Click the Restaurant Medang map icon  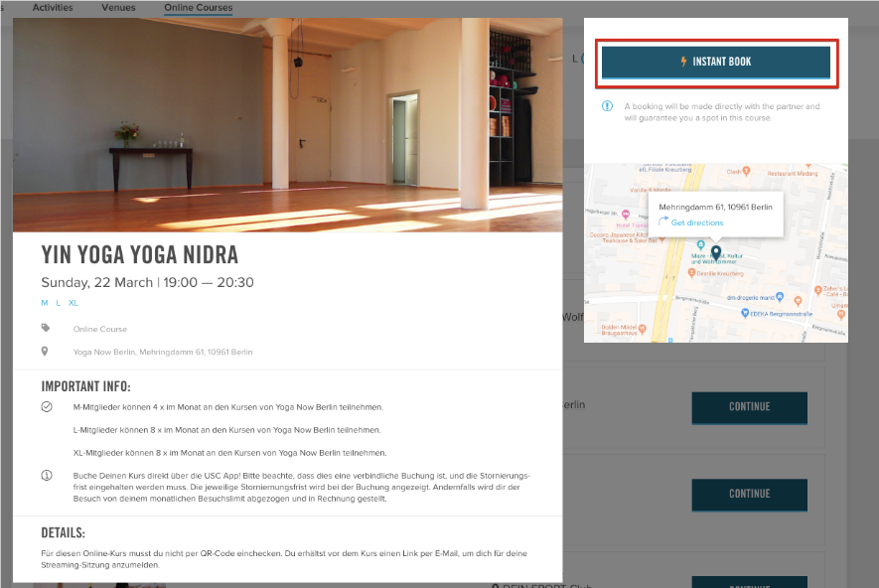tap(807, 166)
